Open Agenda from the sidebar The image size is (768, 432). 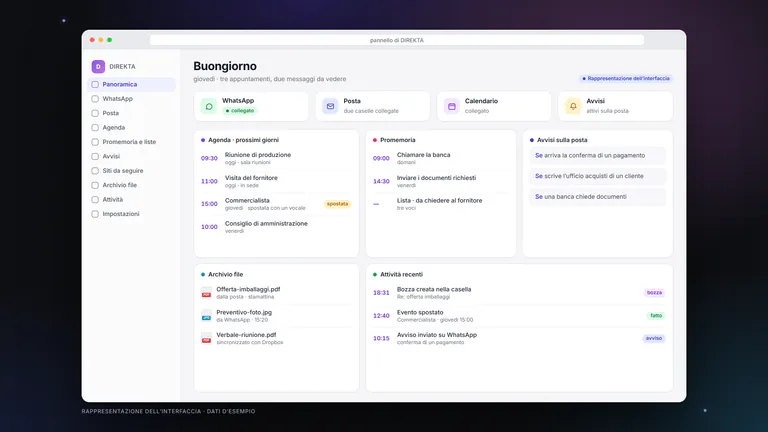click(x=131, y=127)
